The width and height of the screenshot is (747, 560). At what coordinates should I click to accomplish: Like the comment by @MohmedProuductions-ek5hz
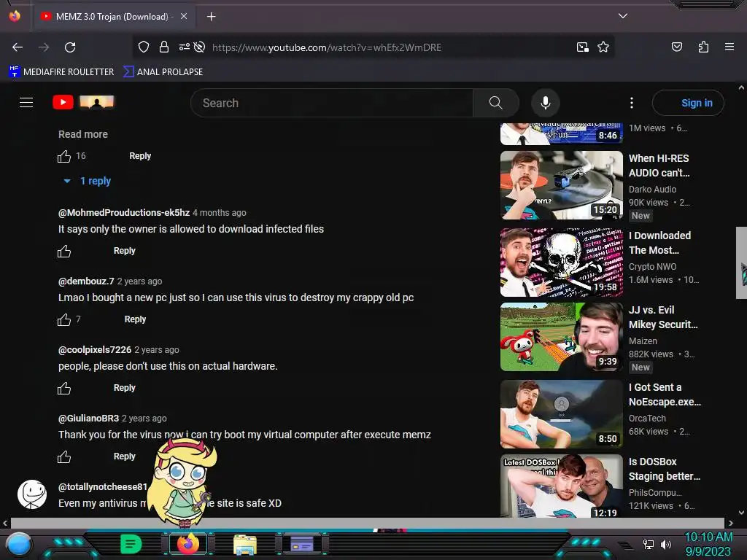(x=64, y=251)
